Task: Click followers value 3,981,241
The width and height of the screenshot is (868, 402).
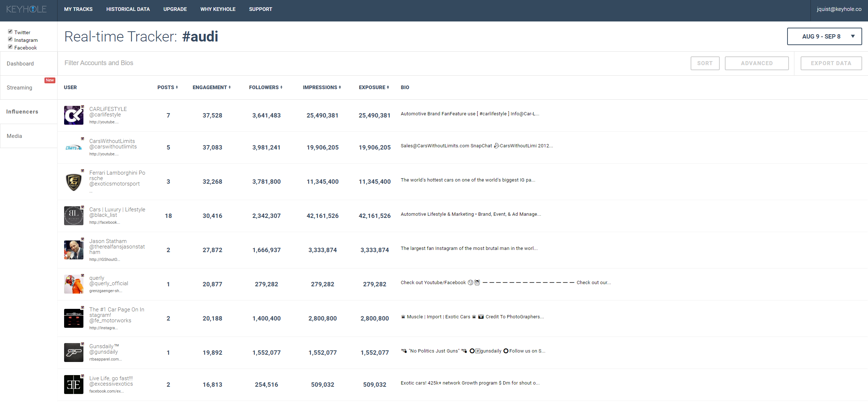Action: [x=266, y=147]
